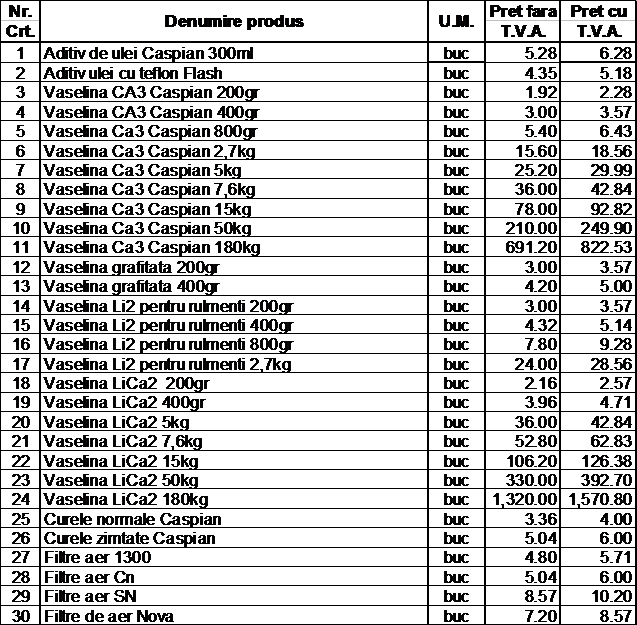The height and width of the screenshot is (625, 637).
Task: Select cell 'Vaselina CA3 Caspian 200gr'
Action: [234, 92]
